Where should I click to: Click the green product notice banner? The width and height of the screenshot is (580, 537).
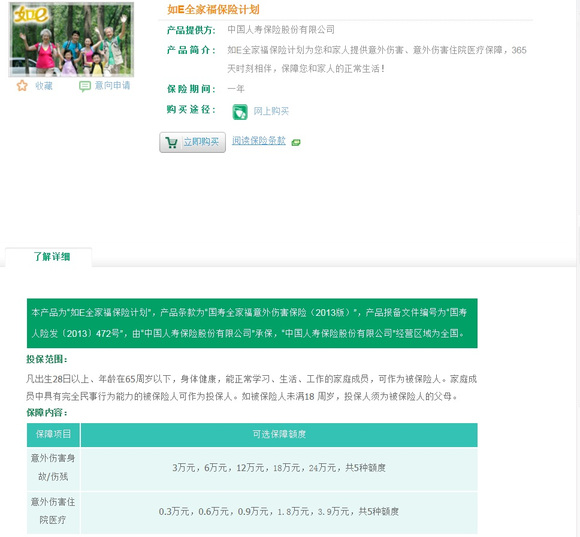click(x=252, y=323)
